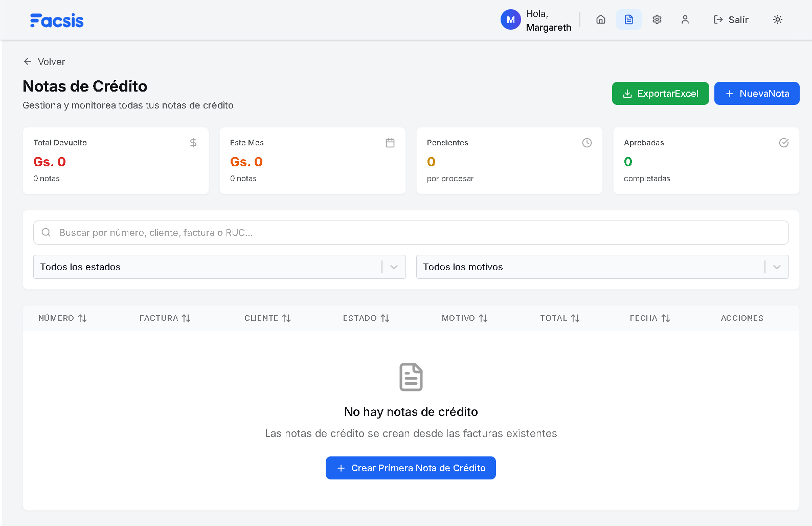This screenshot has width=812, height=526.
Task: Sort table by Cliente column
Action: (267, 318)
